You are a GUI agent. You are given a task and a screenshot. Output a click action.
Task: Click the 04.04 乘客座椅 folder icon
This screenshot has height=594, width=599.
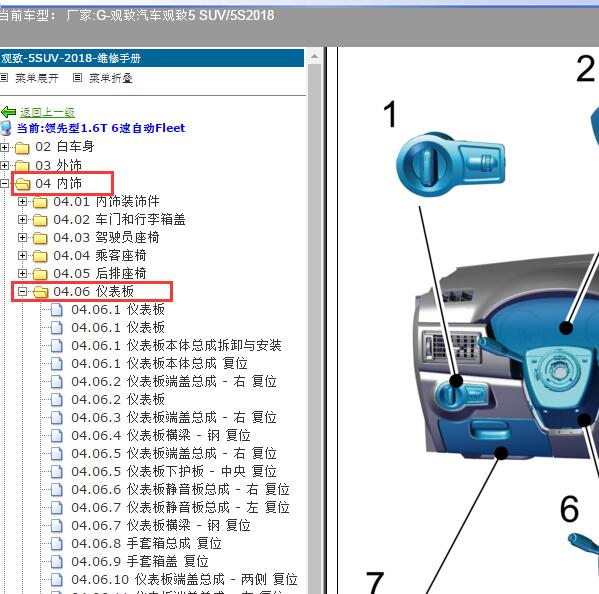pyautogui.click(x=40, y=256)
